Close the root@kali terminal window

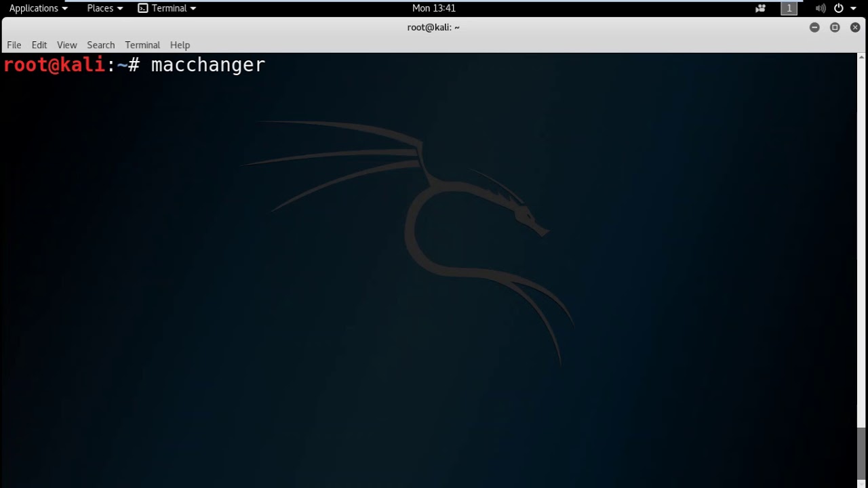click(x=855, y=27)
